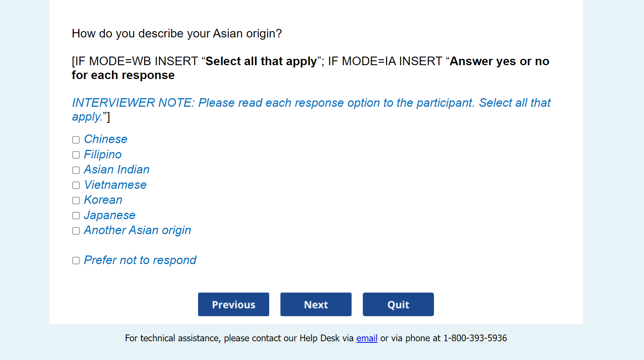Mark the Japanese checkbox
The width and height of the screenshot is (644, 360).
(76, 215)
